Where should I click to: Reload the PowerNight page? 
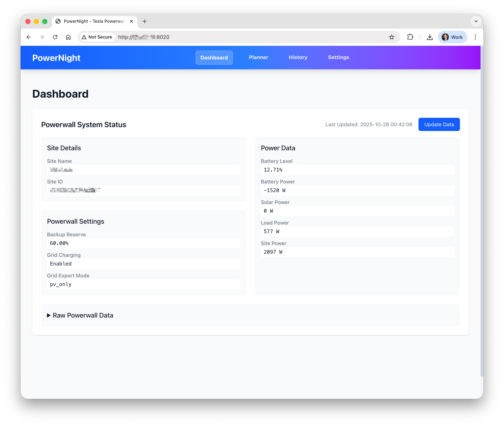tap(55, 37)
